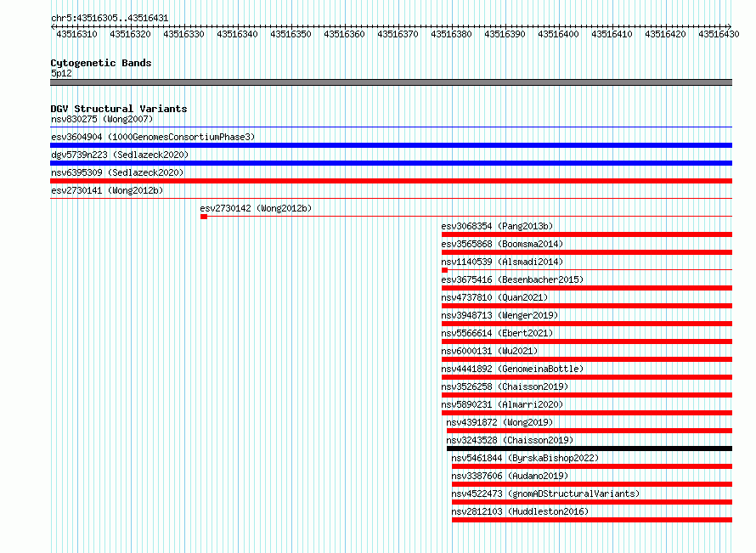The width and height of the screenshot is (756, 553).
Task: Click the DGV Structural Variants track title
Action: (x=119, y=109)
